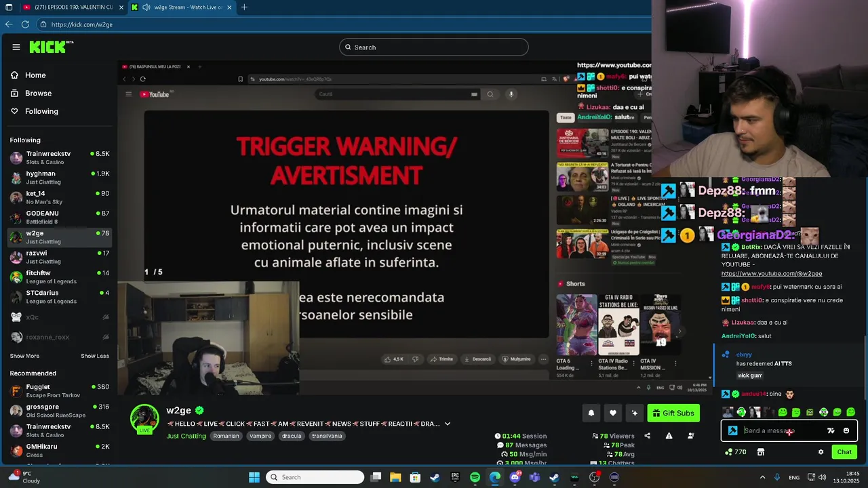
Task: Open the offline xQc channel
Action: (60, 317)
